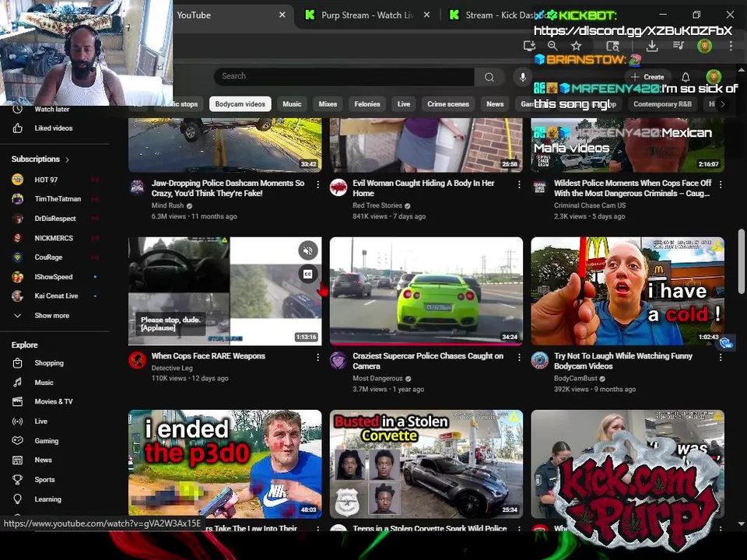Open options for Evil Woman Caught video
Viewport: 747px width, 560px height.
pos(519,184)
